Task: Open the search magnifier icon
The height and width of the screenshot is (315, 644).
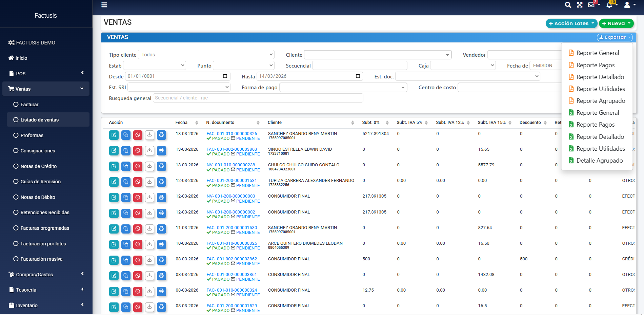Action: 568,5
